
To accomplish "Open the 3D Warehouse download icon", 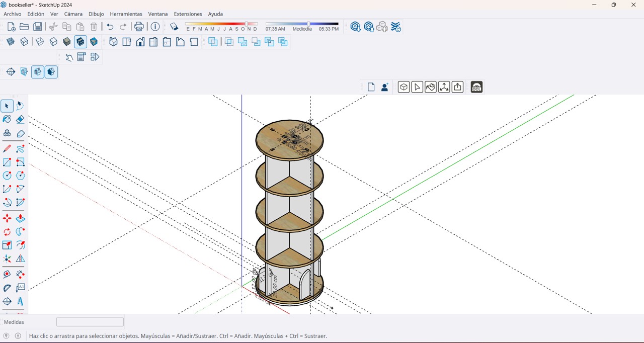I will (x=355, y=27).
